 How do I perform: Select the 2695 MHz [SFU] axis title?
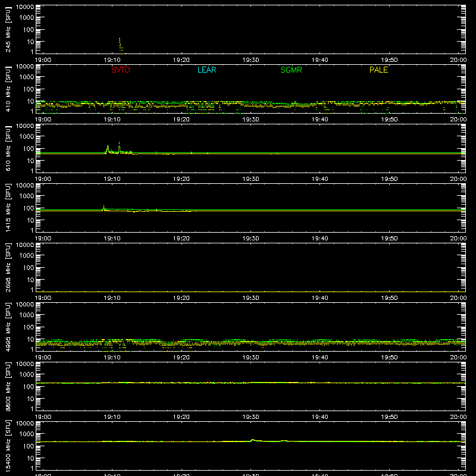8,267
